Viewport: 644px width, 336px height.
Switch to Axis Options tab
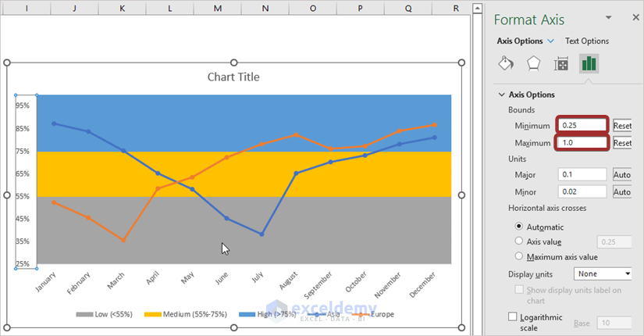tap(520, 41)
